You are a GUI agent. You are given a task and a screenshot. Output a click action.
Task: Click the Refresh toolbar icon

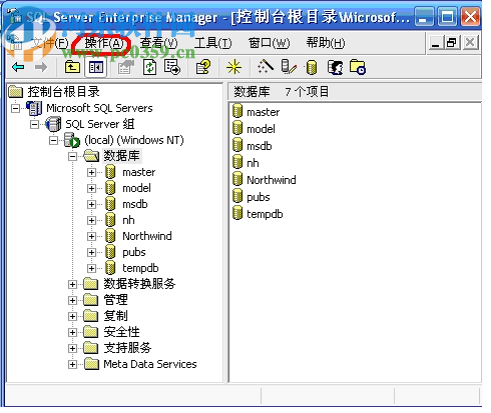[x=150, y=67]
